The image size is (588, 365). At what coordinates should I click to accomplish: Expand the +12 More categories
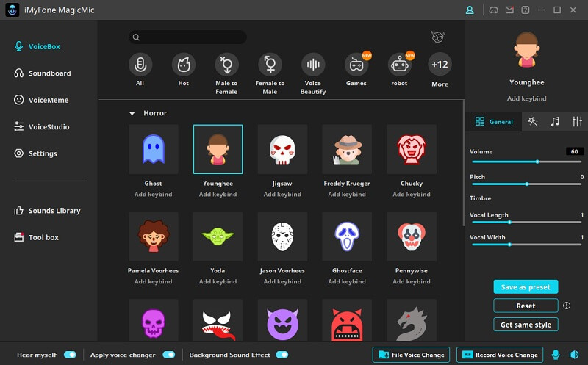[x=440, y=65]
